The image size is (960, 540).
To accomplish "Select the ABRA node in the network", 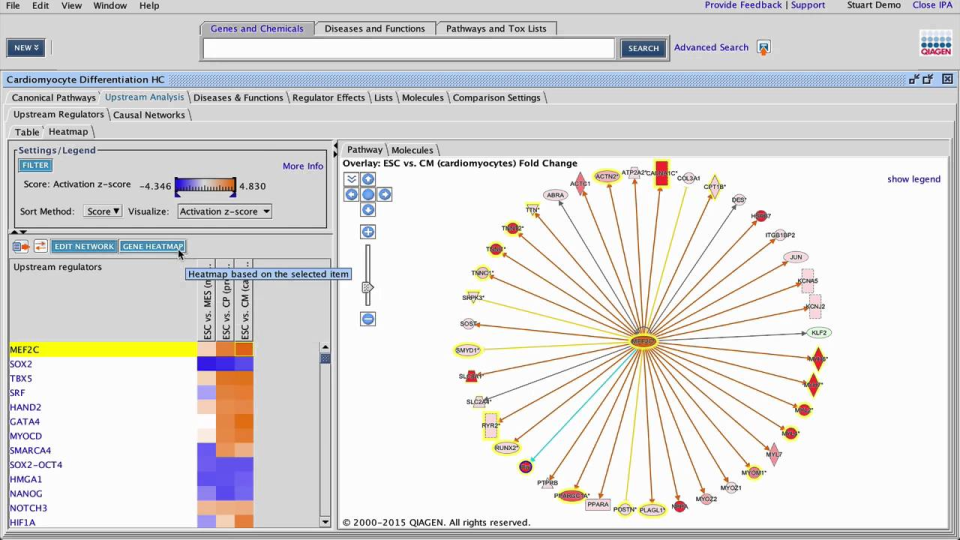I will pyautogui.click(x=555, y=195).
